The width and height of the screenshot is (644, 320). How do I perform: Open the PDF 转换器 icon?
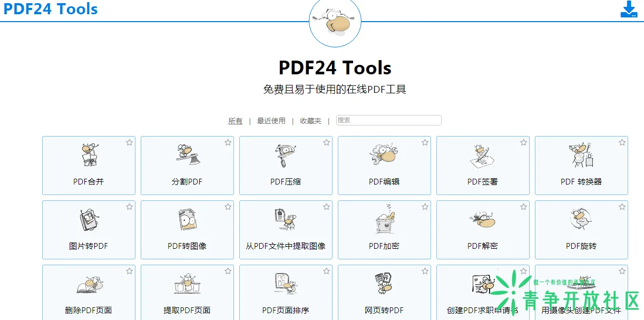coord(581,156)
